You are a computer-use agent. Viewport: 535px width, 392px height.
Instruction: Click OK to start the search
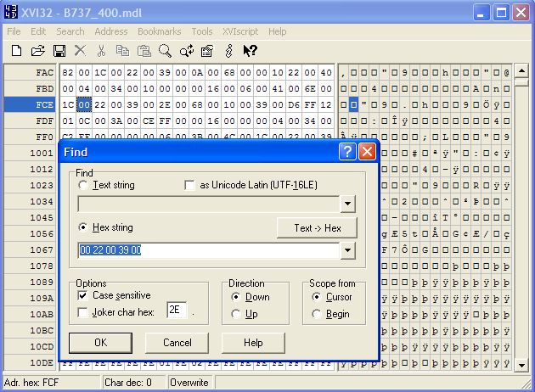[100, 343]
